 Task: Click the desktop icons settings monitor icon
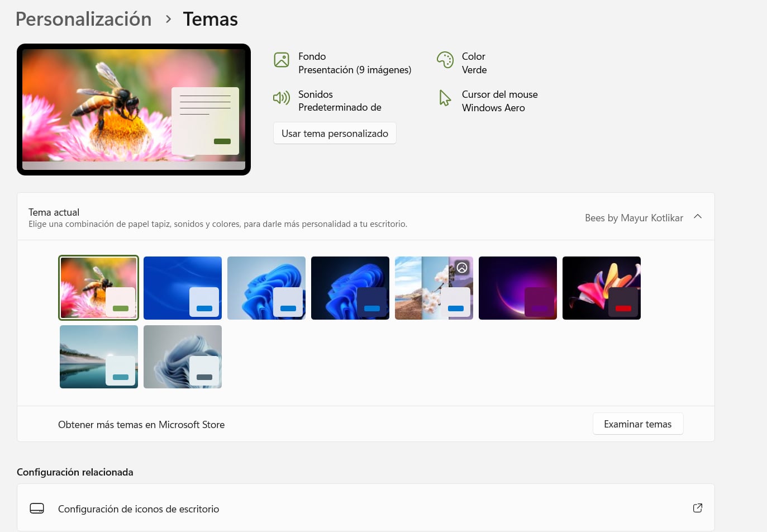point(37,509)
